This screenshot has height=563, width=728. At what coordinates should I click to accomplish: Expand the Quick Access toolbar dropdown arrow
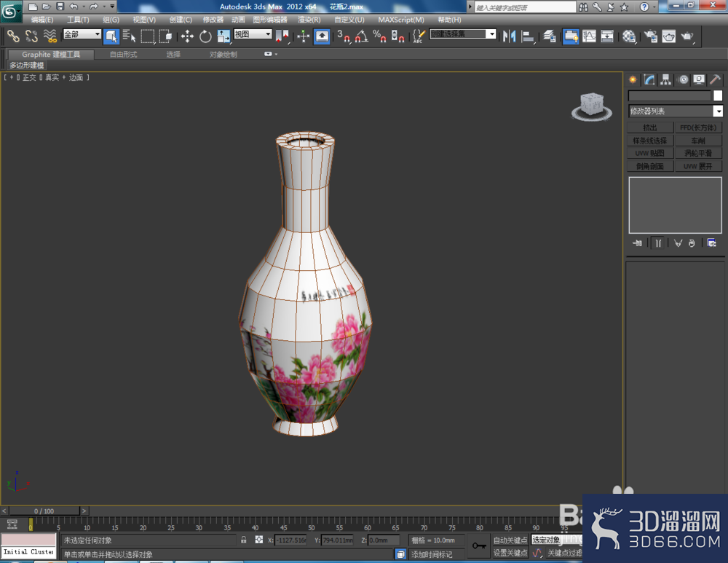(x=112, y=7)
